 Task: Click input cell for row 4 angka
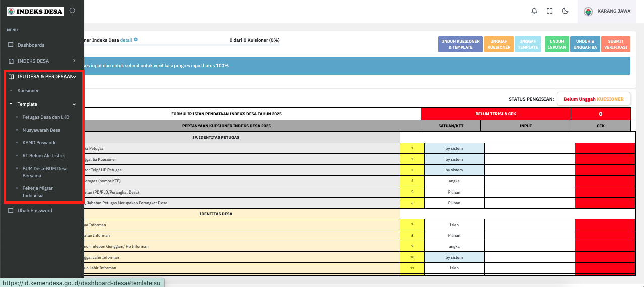[x=529, y=181]
